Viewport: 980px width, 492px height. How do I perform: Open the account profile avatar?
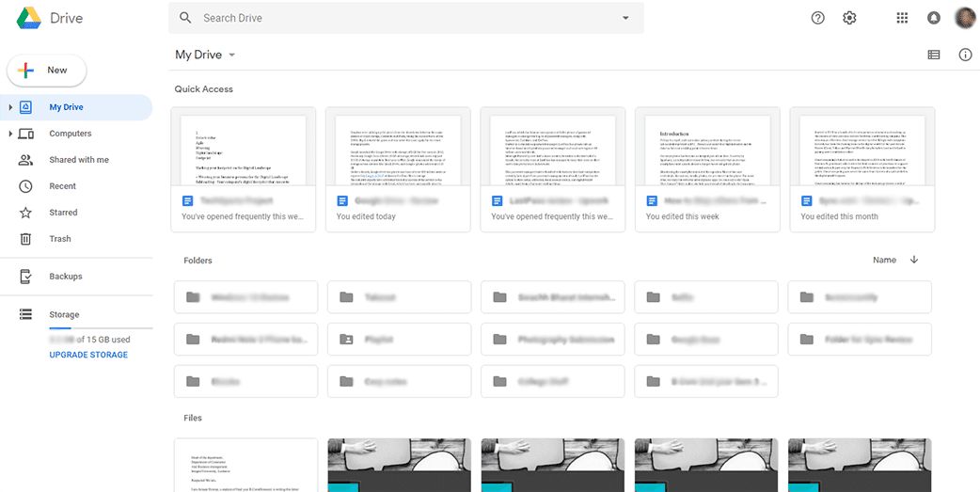tap(965, 18)
